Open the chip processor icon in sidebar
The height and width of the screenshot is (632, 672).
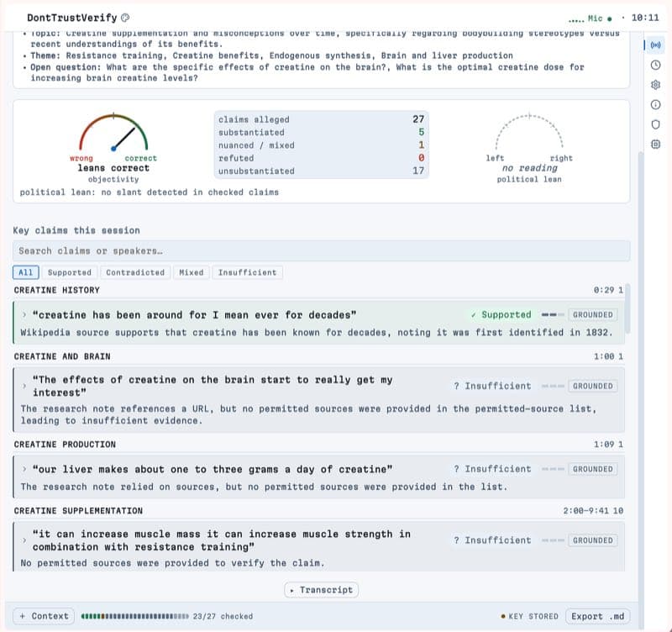[655, 144]
